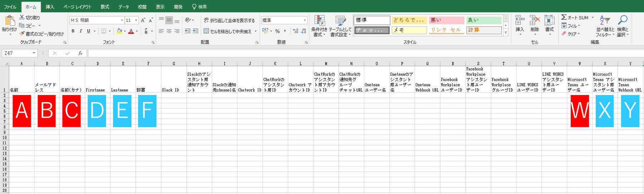This screenshot has width=644, height=194.
Task: Expand the font color dropdown arrow
Action: click(136, 31)
